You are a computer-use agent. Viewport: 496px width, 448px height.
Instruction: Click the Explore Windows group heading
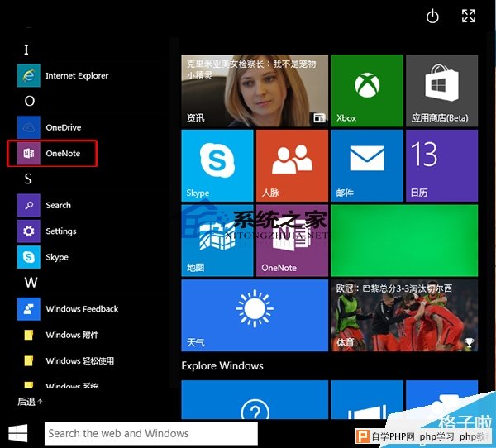tap(222, 366)
